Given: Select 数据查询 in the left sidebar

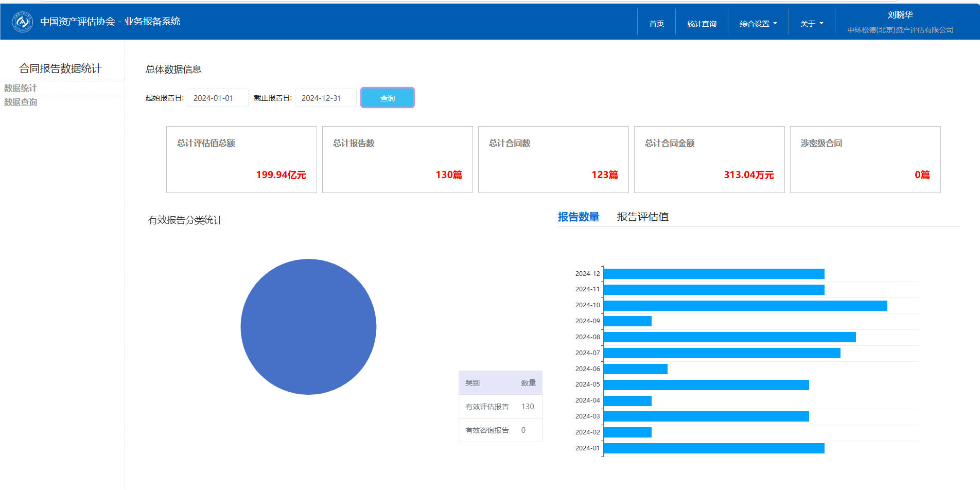Looking at the screenshot, I should (21, 102).
